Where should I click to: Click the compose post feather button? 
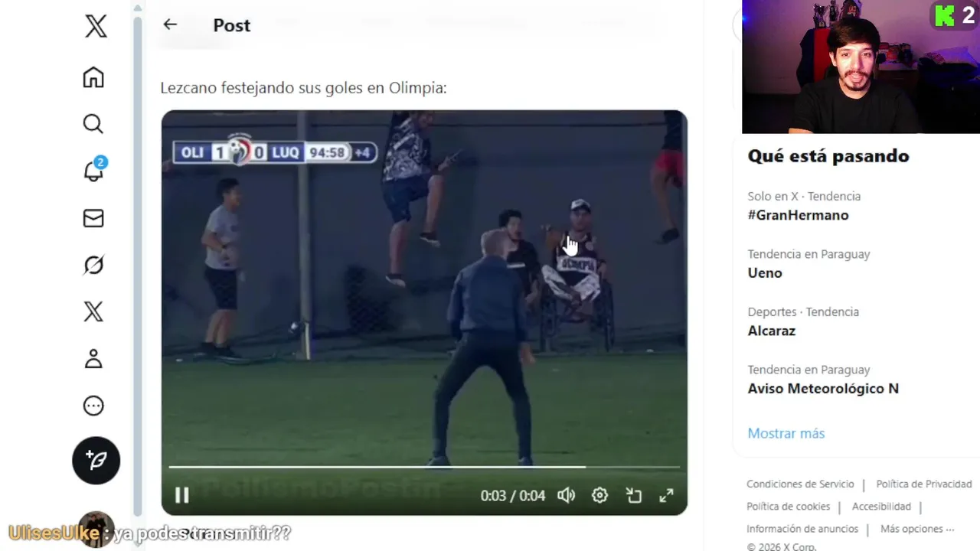[96, 460]
